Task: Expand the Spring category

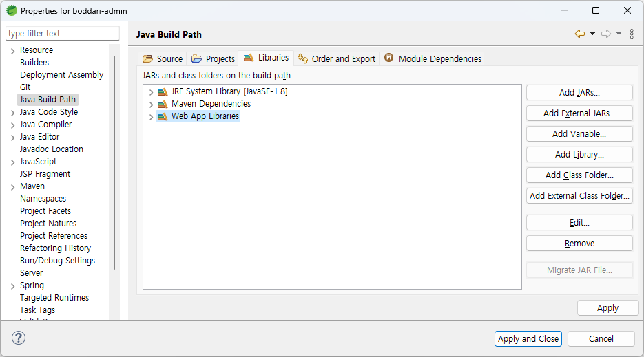Action: click(12, 286)
